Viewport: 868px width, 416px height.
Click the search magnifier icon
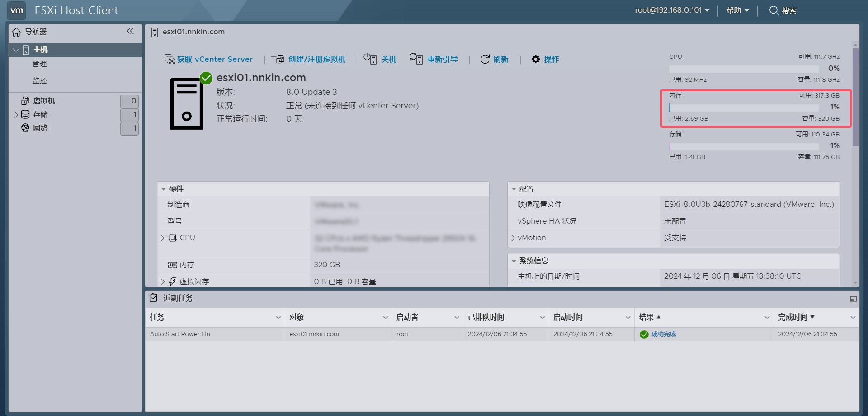[x=774, y=10]
